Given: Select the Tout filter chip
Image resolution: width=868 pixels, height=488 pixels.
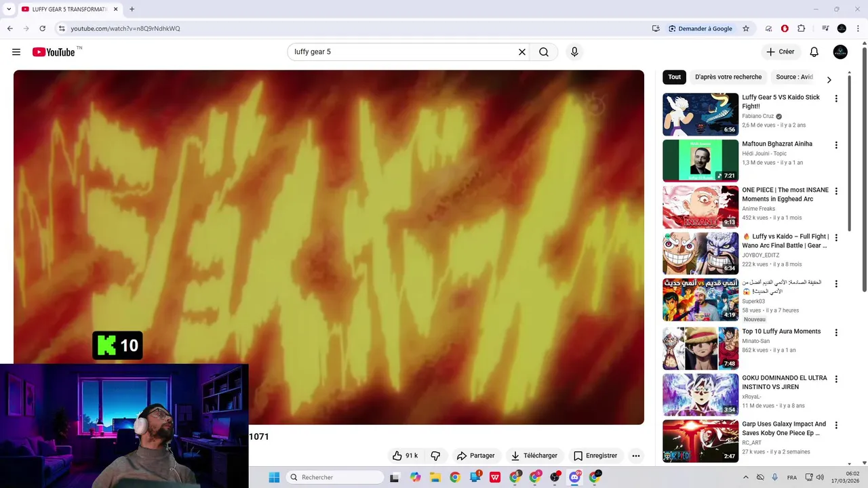Looking at the screenshot, I should pos(674,77).
